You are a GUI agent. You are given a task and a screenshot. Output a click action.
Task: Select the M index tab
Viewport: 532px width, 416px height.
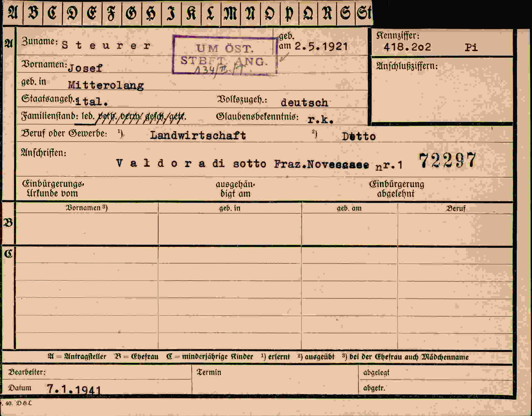point(231,13)
